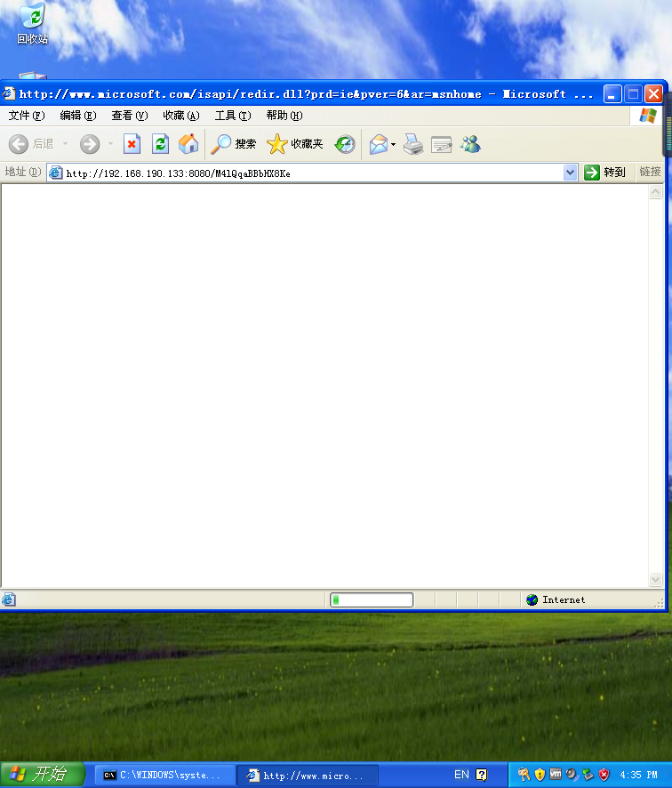Click the yellow security shield tray icon
The height and width of the screenshot is (788, 672).
point(540,775)
